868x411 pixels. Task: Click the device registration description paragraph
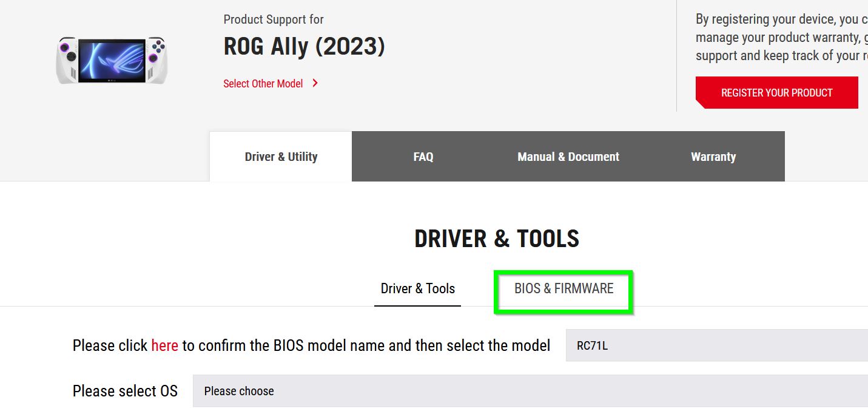pyautogui.click(x=782, y=38)
